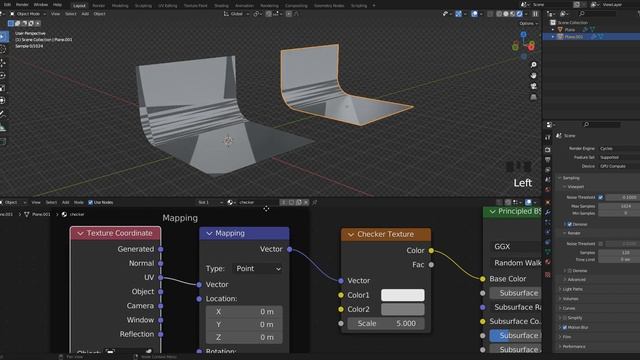Open node editor Node menu
640x360 pixels.
[x=78, y=202]
